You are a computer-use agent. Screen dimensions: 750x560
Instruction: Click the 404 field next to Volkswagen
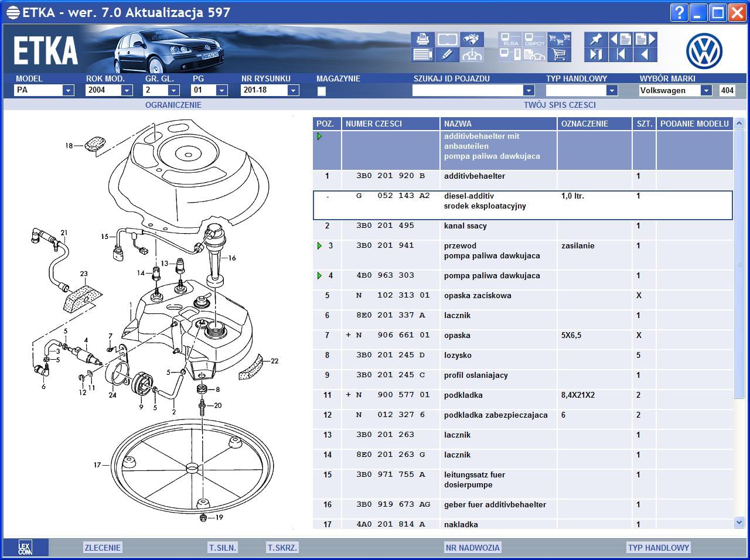point(727,90)
